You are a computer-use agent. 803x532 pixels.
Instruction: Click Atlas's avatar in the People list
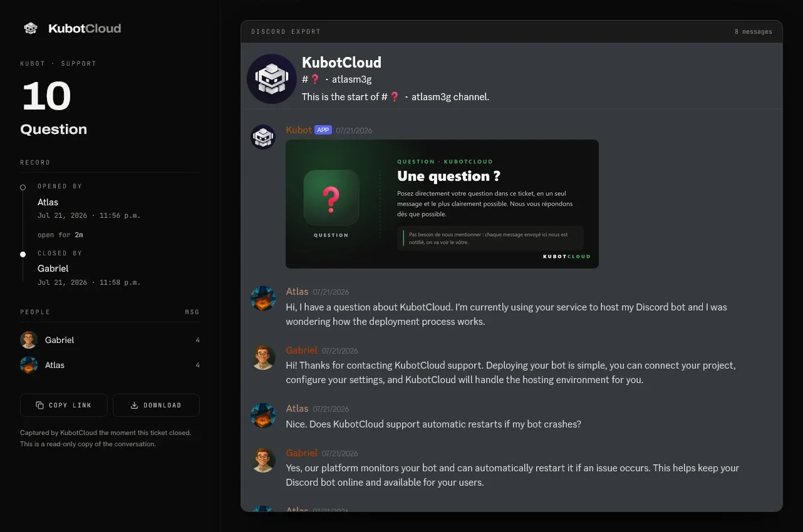29,365
